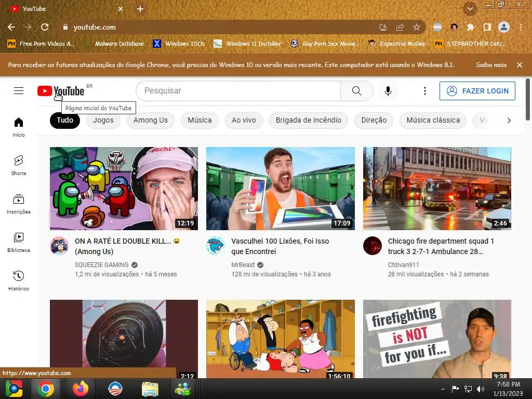
Task: Select the Música category chip
Action: pyautogui.click(x=199, y=121)
